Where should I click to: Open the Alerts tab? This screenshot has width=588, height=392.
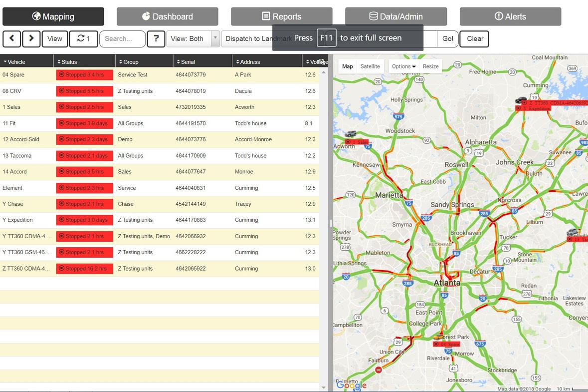(510, 16)
